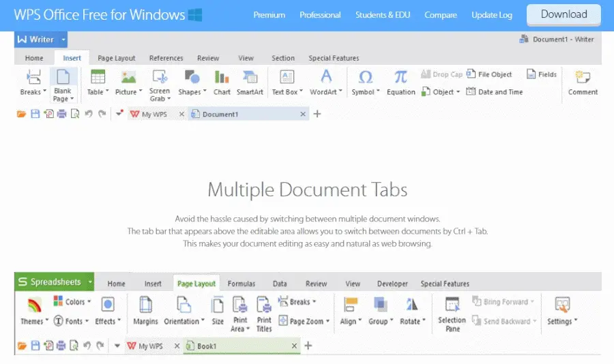Screen dimensions: 614x364
Task: Click the Save icon in Writer toolbar
Action: [35, 114]
